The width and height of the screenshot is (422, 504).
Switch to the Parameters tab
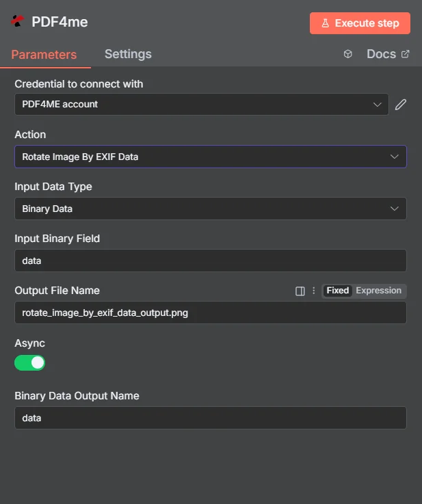coord(44,54)
